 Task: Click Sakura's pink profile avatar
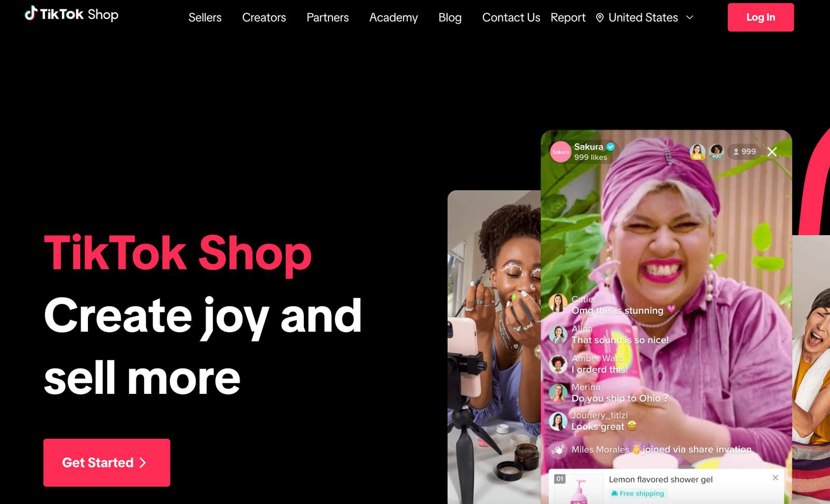[560, 152]
